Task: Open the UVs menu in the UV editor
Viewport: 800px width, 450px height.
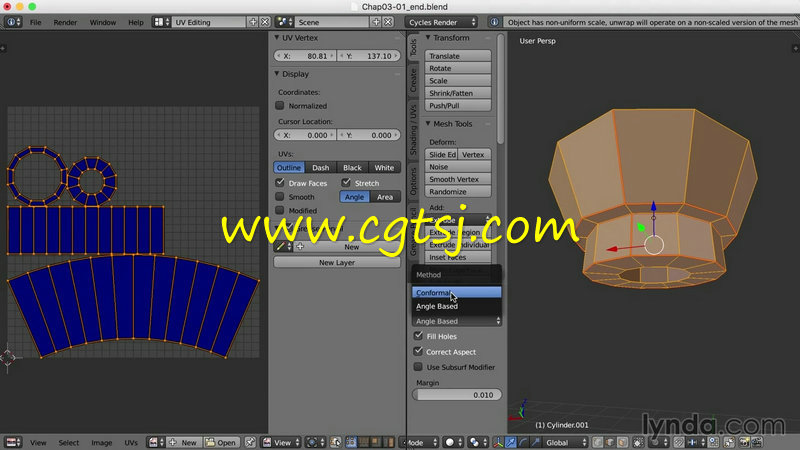Action: (131, 442)
